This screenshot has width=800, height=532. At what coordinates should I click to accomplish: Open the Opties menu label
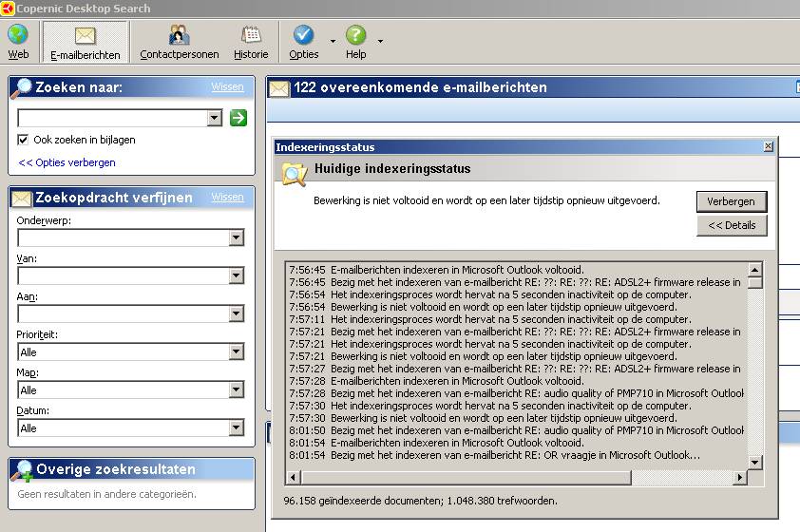pos(304,54)
